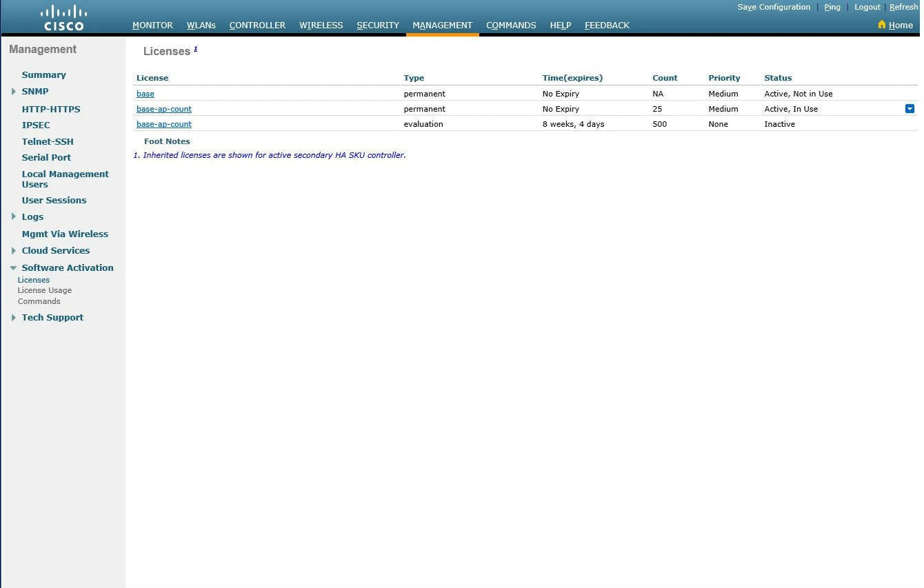The width and height of the screenshot is (924, 588).
Task: Open the MONITOR menu tab
Action: pyautogui.click(x=152, y=26)
